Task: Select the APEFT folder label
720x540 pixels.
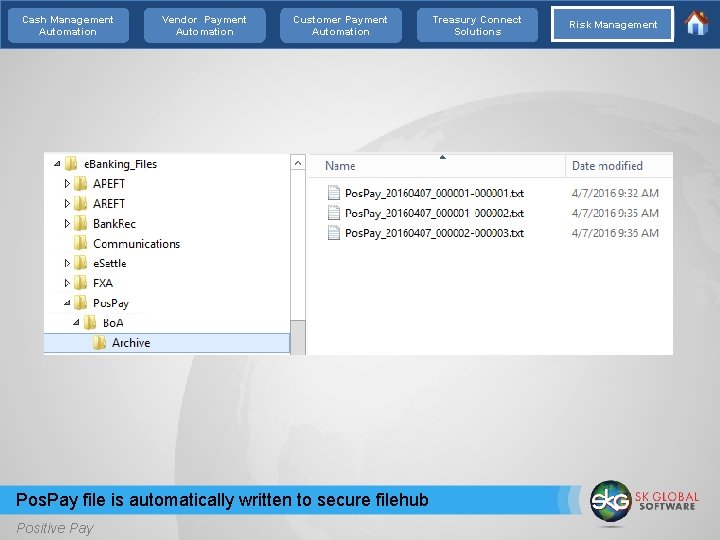Action: pos(109,184)
